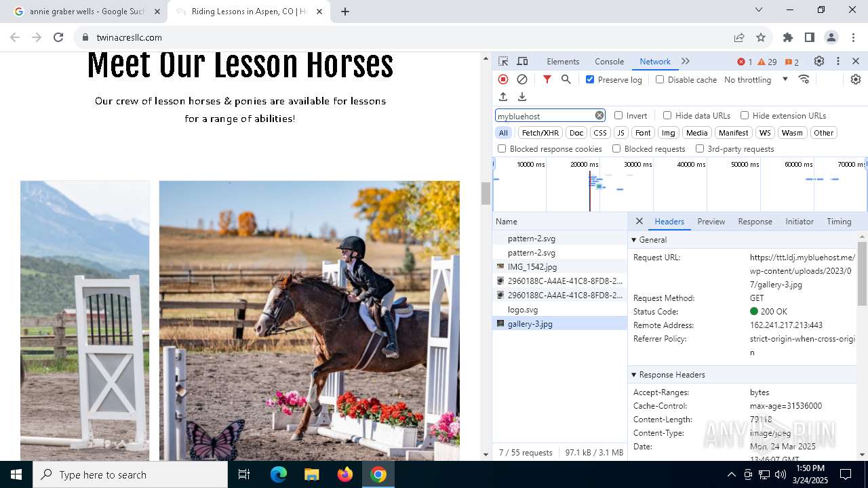Viewport: 868px width, 488px height.
Task: Click the page vertical scrollbar thumb
Action: (486, 193)
